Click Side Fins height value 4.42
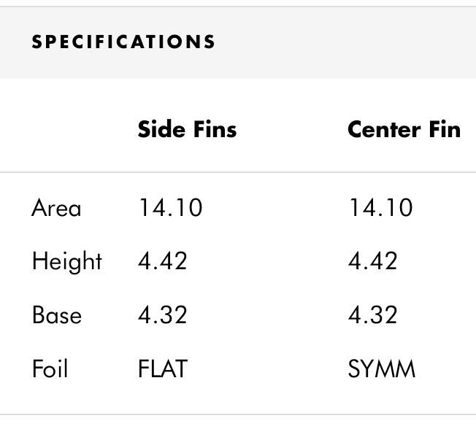The height and width of the screenshot is (448, 476). [162, 261]
